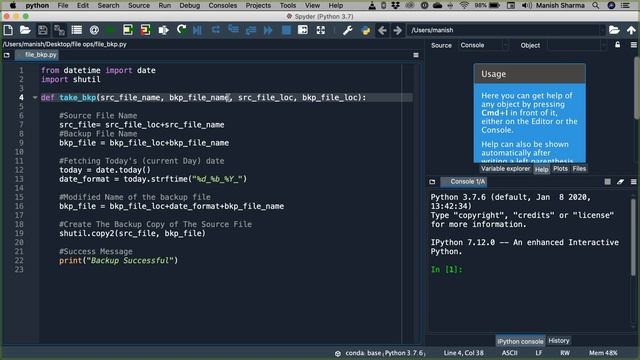The height and width of the screenshot is (360, 640).
Task: Run file with the green play icon
Action: (x=110, y=30)
